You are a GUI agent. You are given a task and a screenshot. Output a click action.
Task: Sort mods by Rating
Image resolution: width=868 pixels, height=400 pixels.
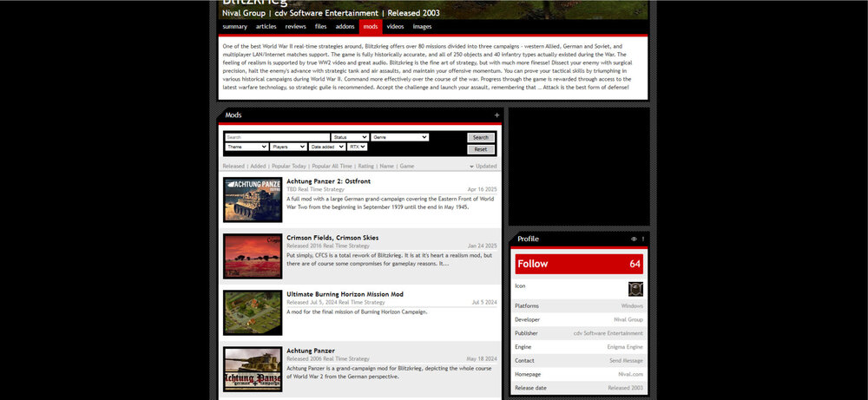click(366, 166)
